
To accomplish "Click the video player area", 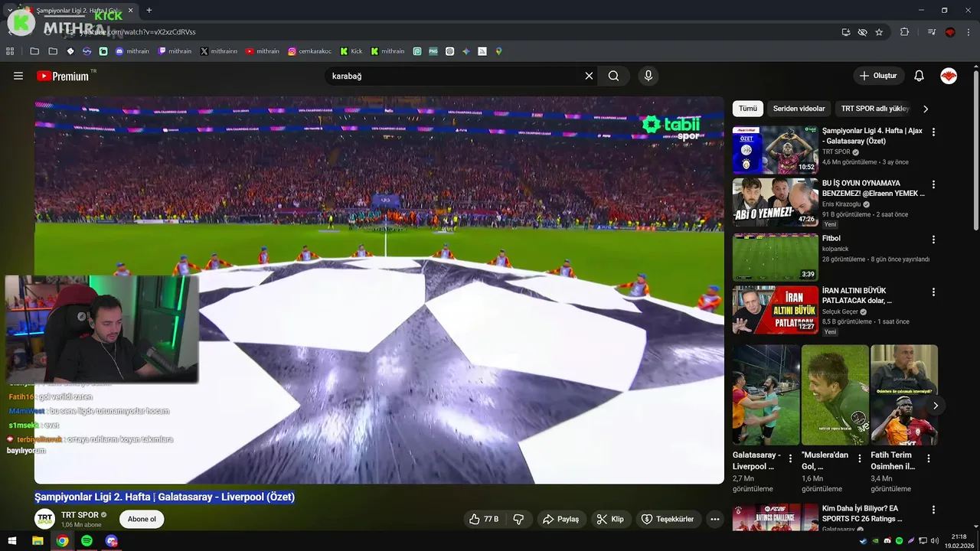I will [x=379, y=290].
